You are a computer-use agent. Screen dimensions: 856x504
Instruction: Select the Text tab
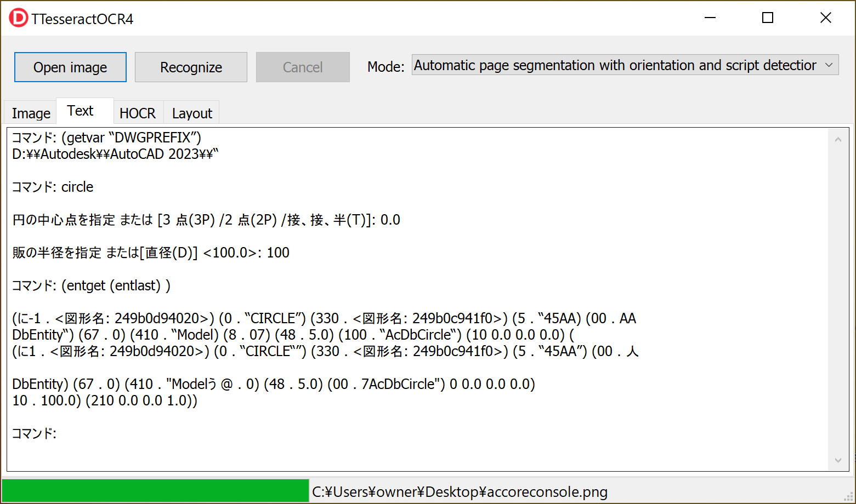click(x=81, y=111)
